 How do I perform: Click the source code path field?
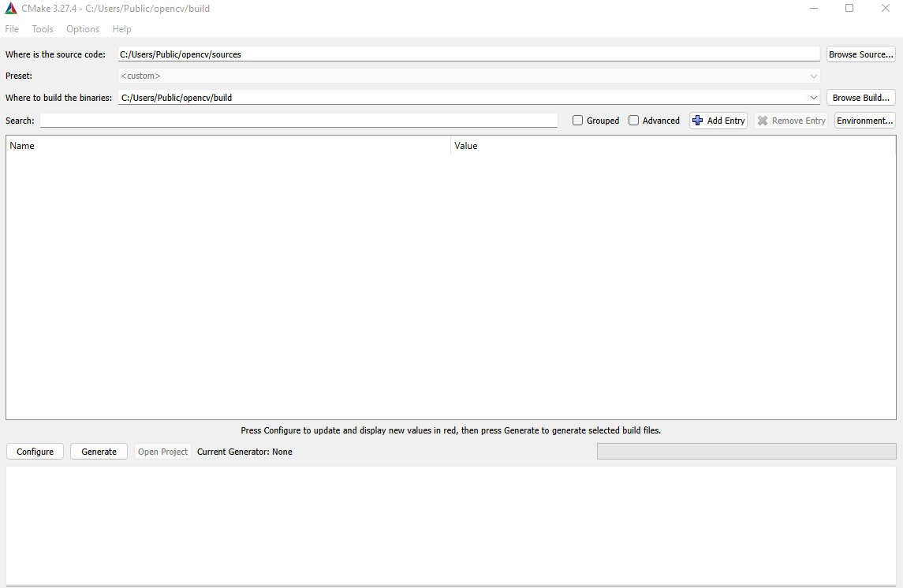click(468, 54)
